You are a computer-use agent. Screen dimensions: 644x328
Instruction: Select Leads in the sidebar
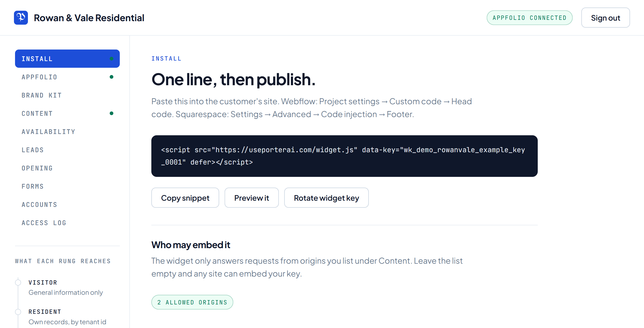67,150
